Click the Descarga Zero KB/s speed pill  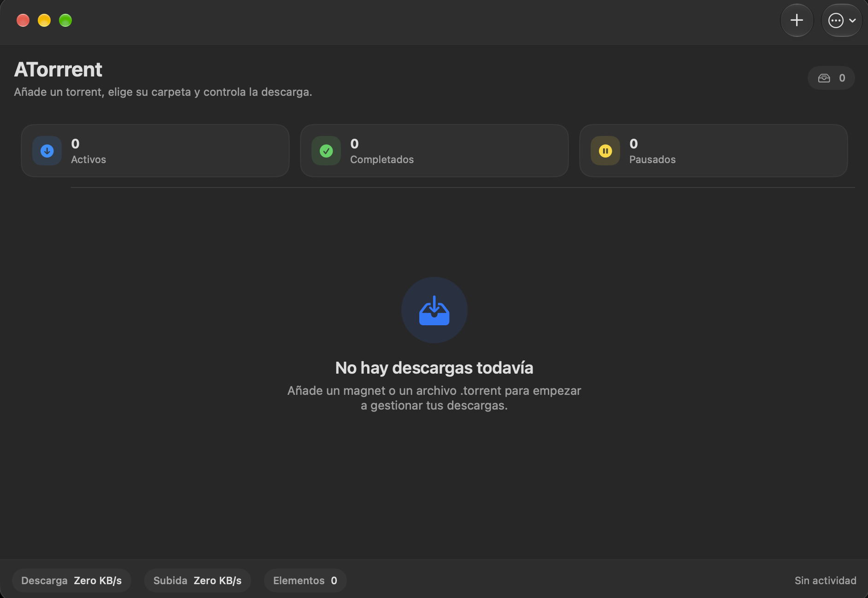click(71, 580)
